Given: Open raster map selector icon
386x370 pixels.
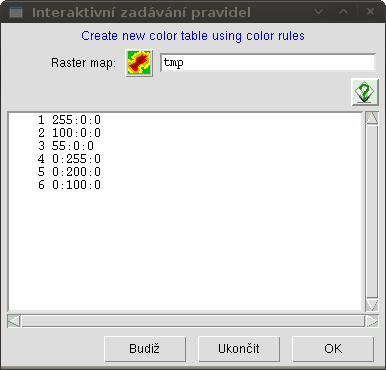Looking at the screenshot, I should coord(139,63).
